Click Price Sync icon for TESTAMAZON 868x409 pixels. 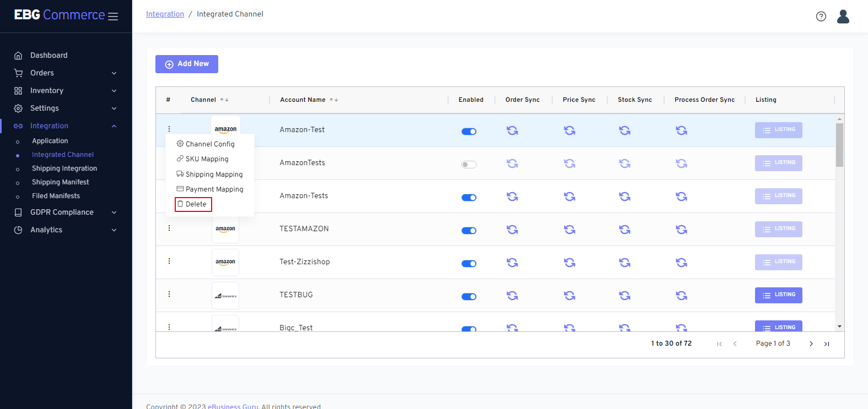pyautogui.click(x=569, y=230)
